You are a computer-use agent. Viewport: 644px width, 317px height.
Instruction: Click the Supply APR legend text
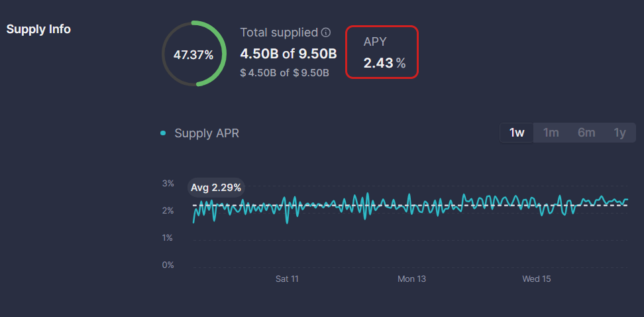207,133
